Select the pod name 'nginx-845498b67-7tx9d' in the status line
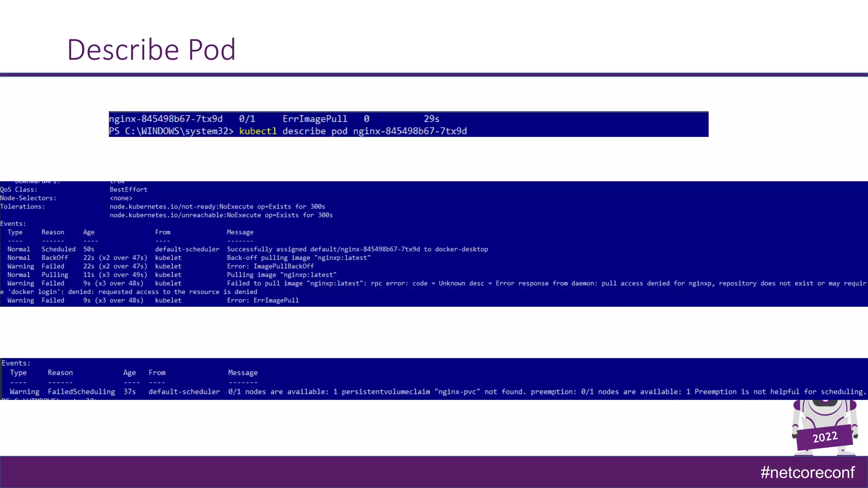The height and width of the screenshot is (488, 868). point(166,119)
